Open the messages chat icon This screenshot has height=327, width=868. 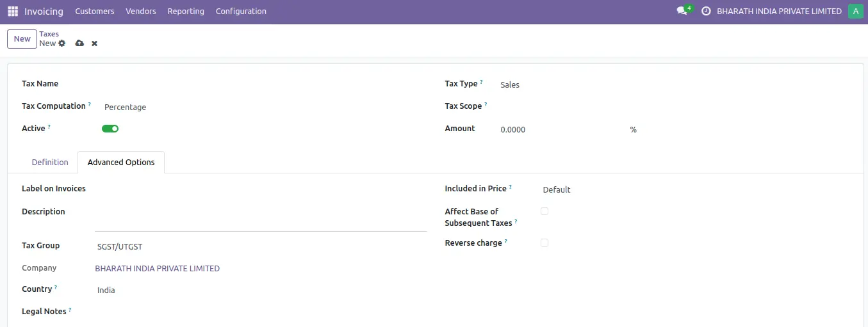[682, 12]
